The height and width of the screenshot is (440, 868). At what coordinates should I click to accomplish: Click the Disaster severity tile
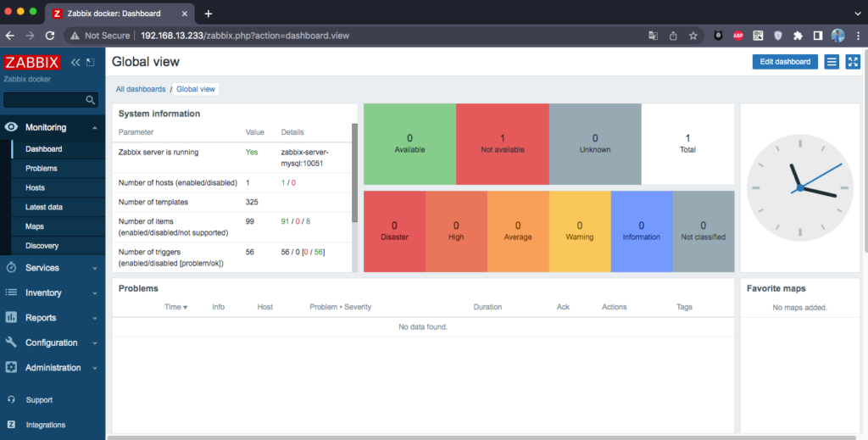395,231
